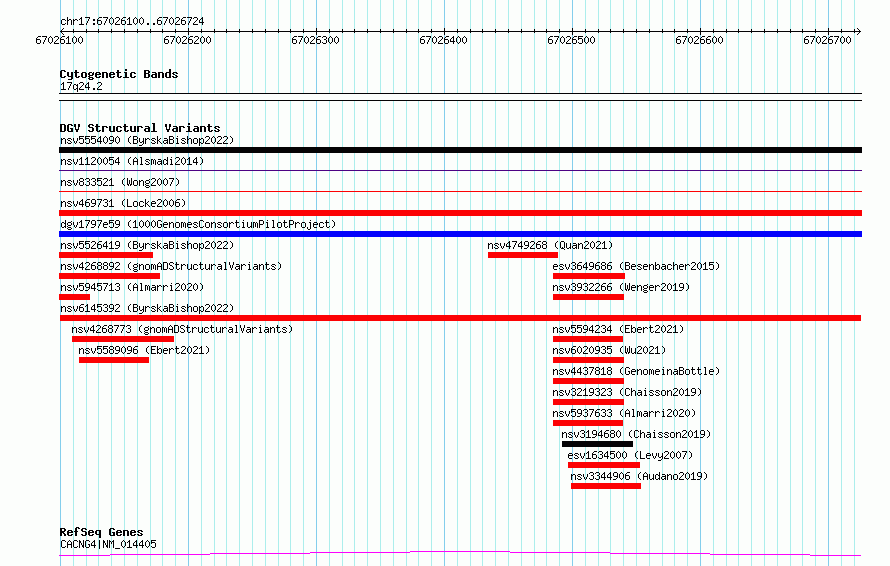The width and height of the screenshot is (890, 566).
Task: Click the 17q24.2 band label
Action: click(81, 86)
